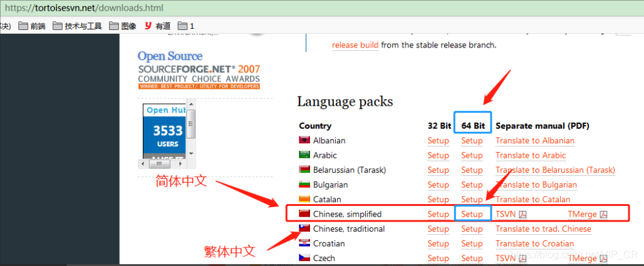Download Catalan 32 Bit Setup
The image size is (644, 266).
(439, 200)
